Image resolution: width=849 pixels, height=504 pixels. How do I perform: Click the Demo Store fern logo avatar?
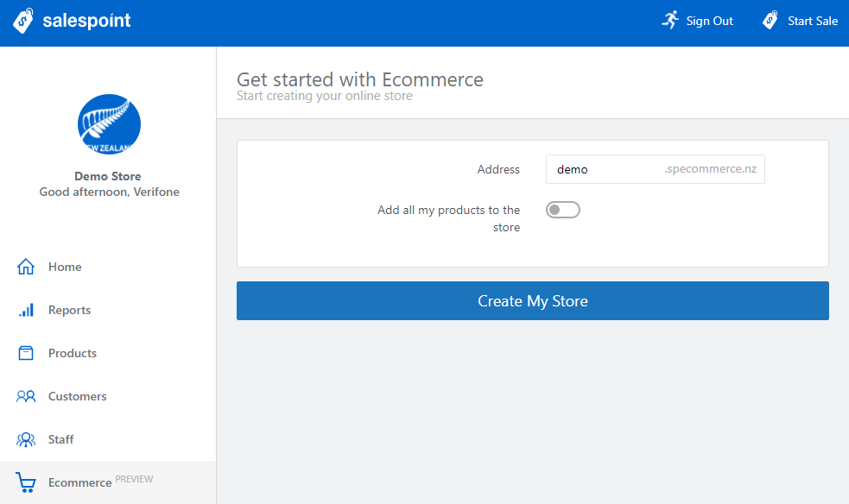click(109, 124)
